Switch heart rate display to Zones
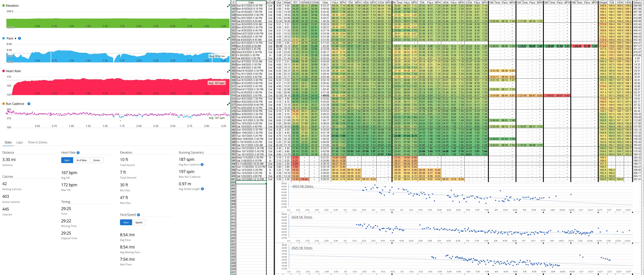The image size is (644, 275). 97,160
